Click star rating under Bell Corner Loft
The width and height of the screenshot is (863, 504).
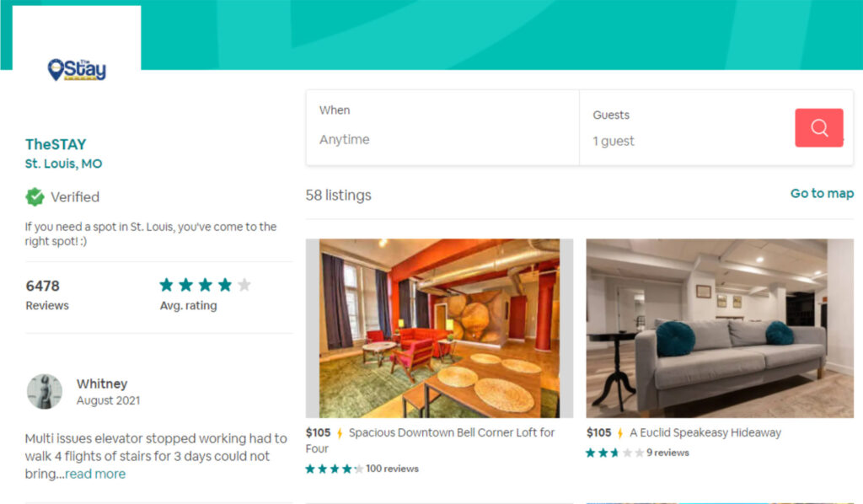pyautogui.click(x=334, y=469)
